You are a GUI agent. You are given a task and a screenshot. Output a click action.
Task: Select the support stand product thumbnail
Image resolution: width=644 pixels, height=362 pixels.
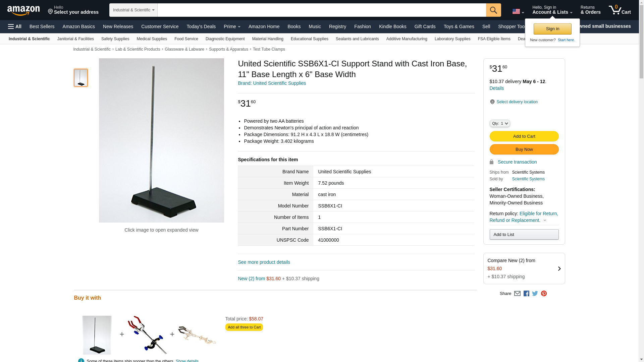pyautogui.click(x=81, y=78)
